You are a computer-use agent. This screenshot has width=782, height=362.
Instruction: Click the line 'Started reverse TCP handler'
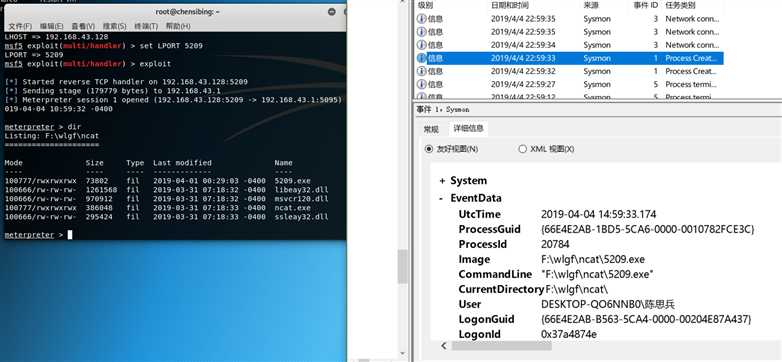126,82
